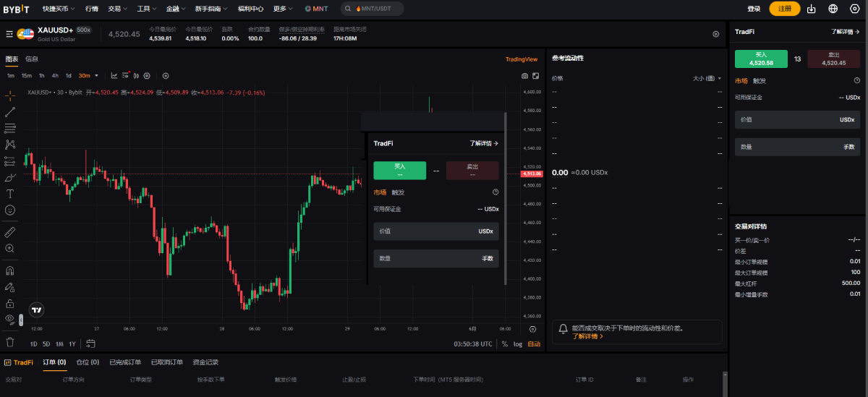Expand the 交易 header menu
This screenshot has width=868, height=397.
pyautogui.click(x=117, y=9)
